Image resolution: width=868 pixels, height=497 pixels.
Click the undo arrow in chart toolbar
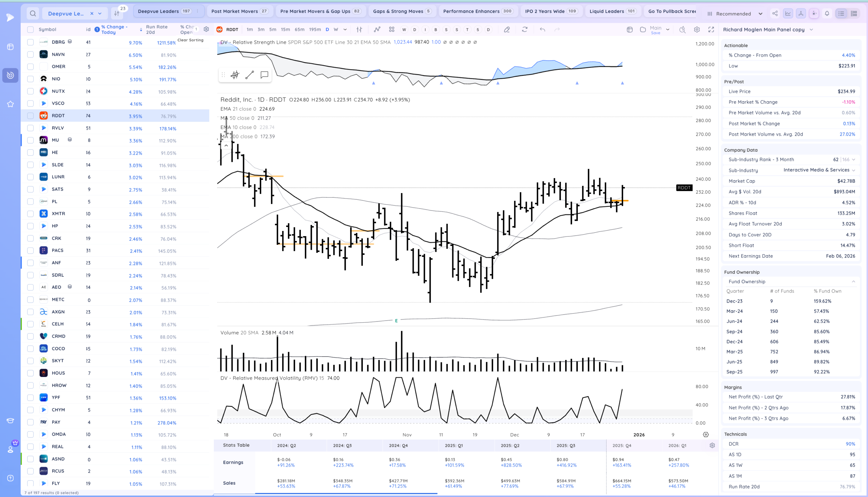[x=542, y=30]
